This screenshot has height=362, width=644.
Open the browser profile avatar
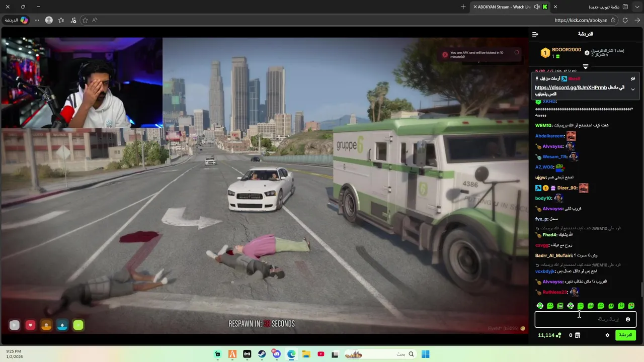click(x=49, y=20)
